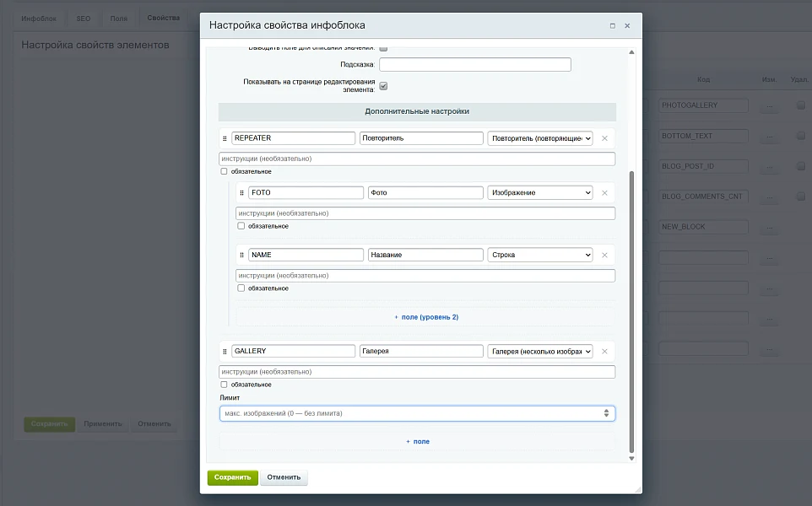Viewport: 812px width, 506px height.
Task: Toggle обязательное checkbox under REPEATER
Action: [224, 171]
